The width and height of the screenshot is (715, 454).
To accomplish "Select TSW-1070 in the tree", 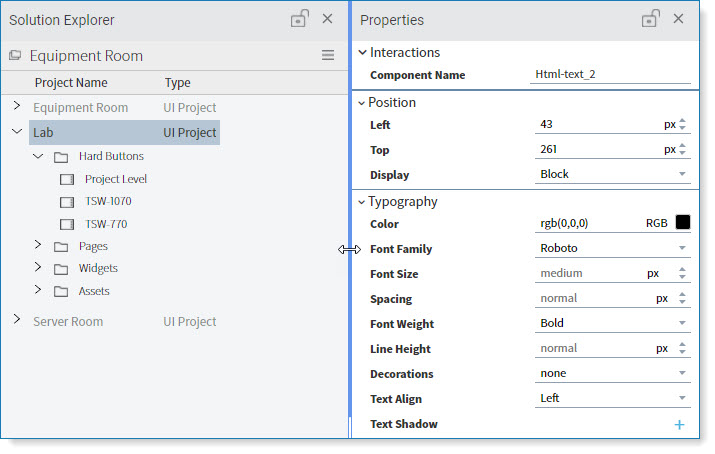I will tap(108, 201).
